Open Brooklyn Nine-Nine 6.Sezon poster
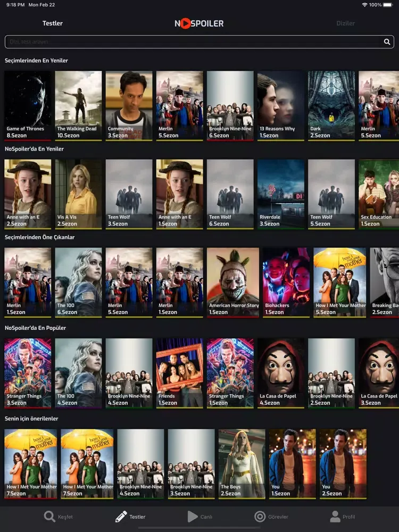 (230, 105)
